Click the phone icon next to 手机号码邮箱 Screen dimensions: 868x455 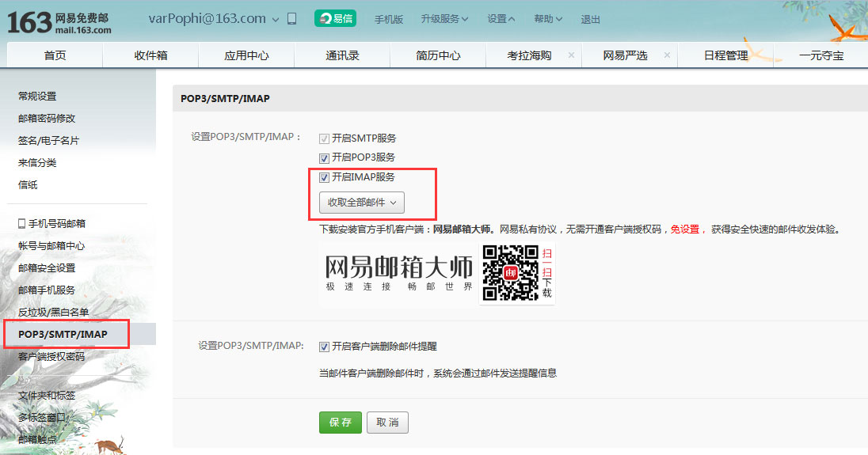click(x=21, y=223)
